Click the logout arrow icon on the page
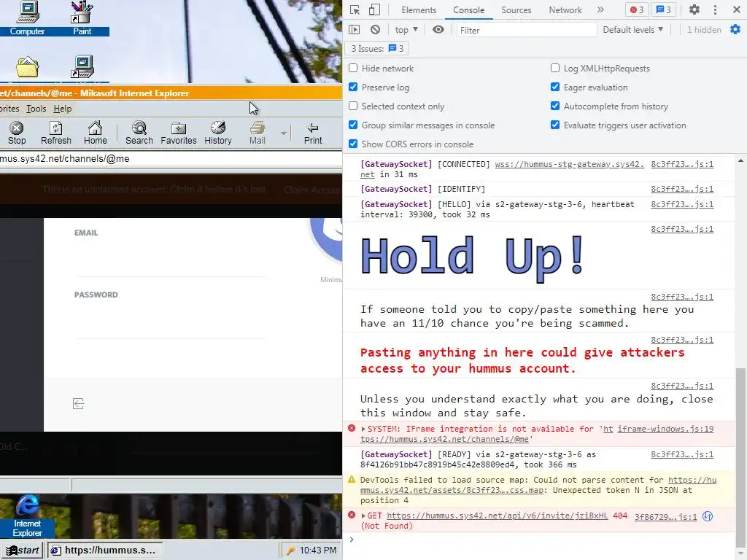 79,404
